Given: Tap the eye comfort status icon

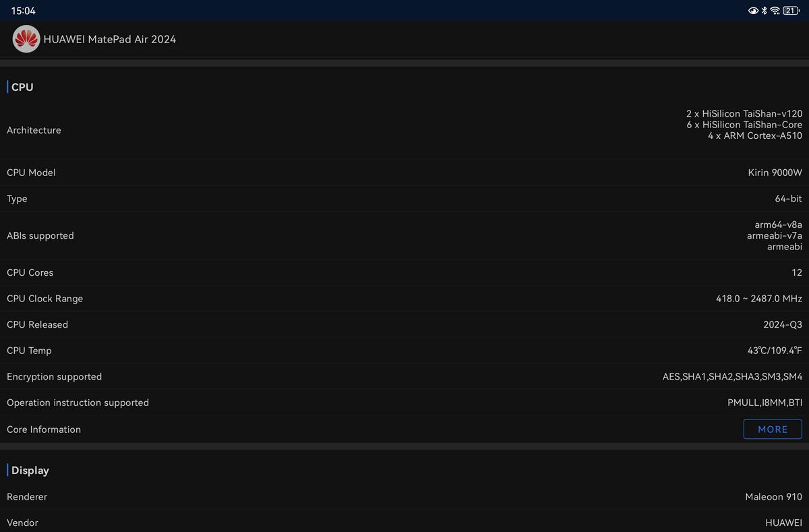Looking at the screenshot, I should [x=753, y=11].
